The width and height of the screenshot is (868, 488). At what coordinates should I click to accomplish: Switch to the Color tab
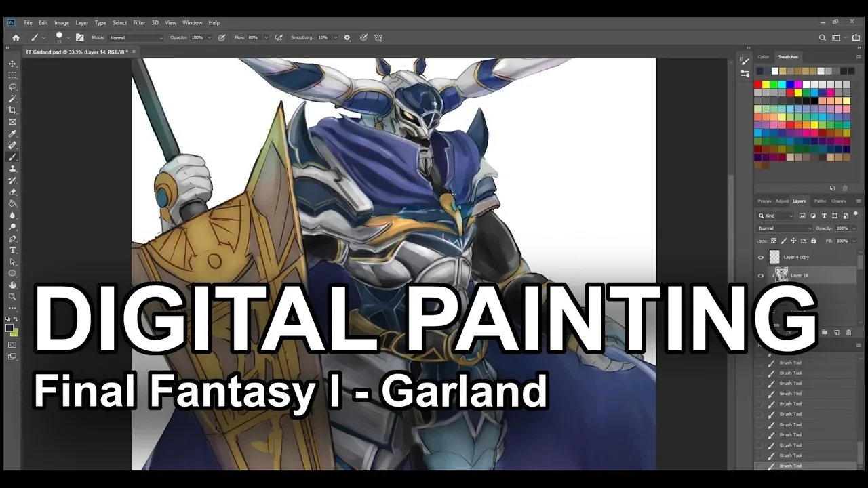pos(764,57)
